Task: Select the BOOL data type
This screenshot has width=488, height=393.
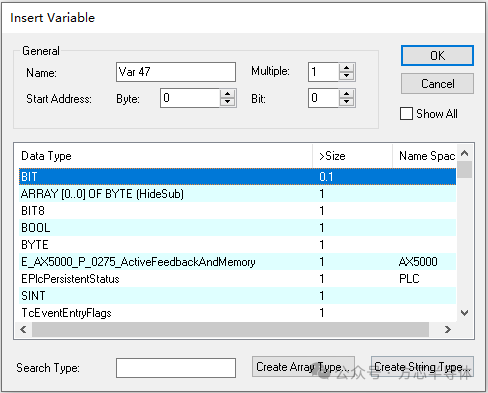Action: [x=237, y=228]
